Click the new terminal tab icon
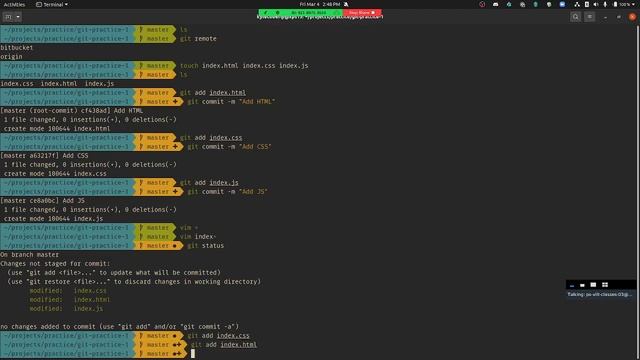The width and height of the screenshot is (640, 360). [x=8, y=17]
